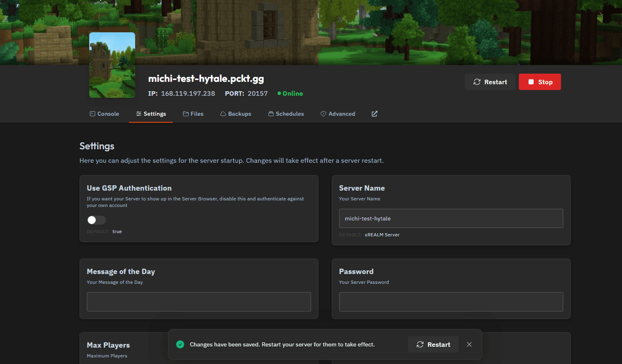Viewport: 622px width, 364px height.
Task: Click the Backups cloud icon
Action: coord(223,114)
